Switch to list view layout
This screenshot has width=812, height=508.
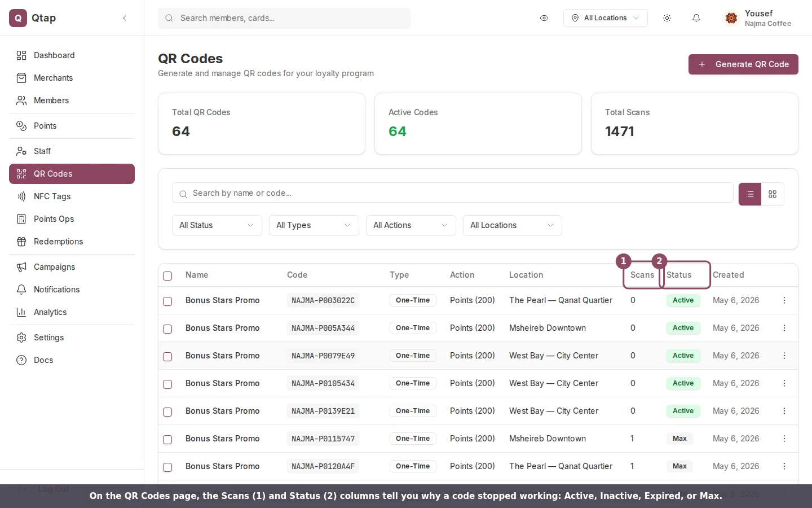click(x=750, y=194)
